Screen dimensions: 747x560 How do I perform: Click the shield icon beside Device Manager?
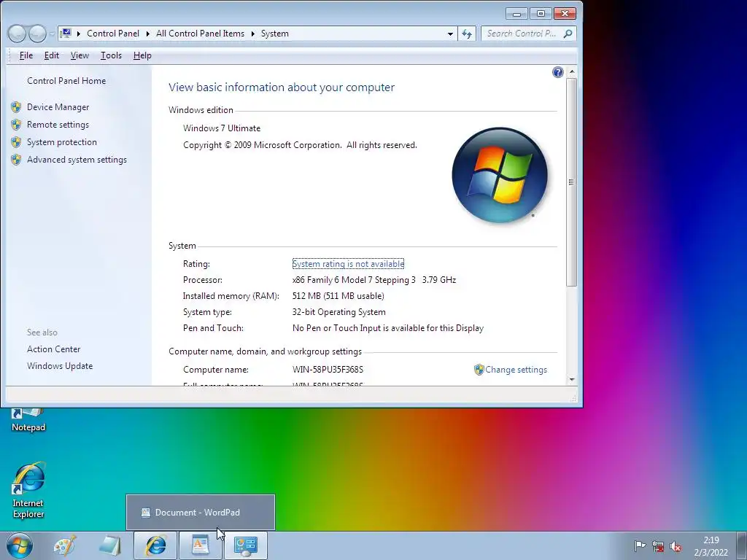16,107
